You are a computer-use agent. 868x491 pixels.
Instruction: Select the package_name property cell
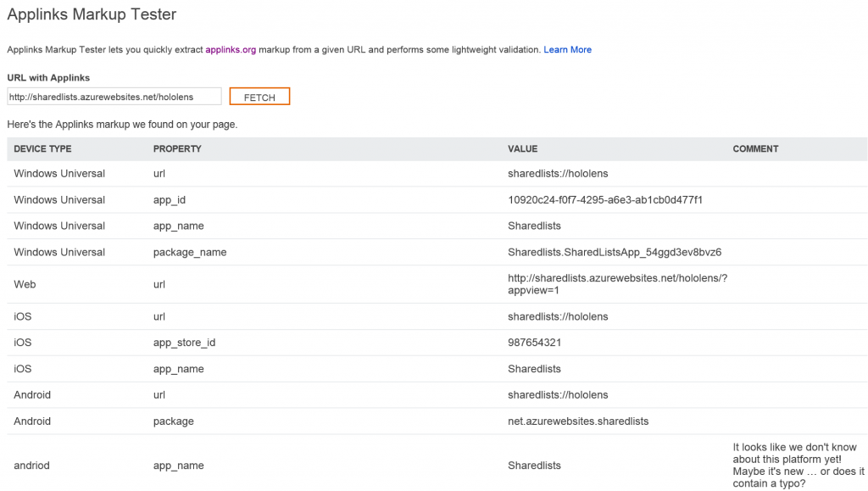pyautogui.click(x=189, y=252)
